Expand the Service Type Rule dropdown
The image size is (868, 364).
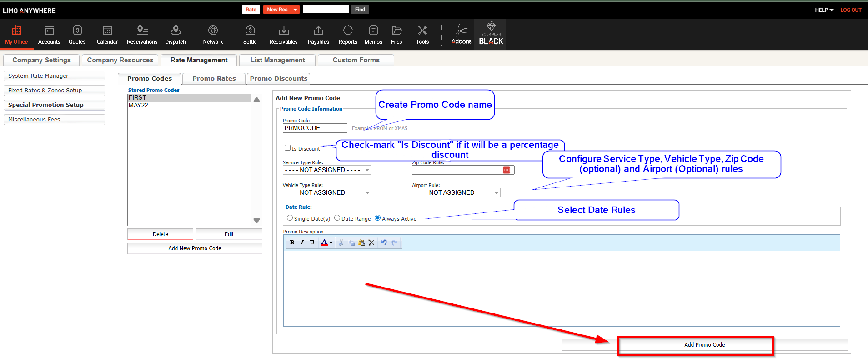(327, 170)
